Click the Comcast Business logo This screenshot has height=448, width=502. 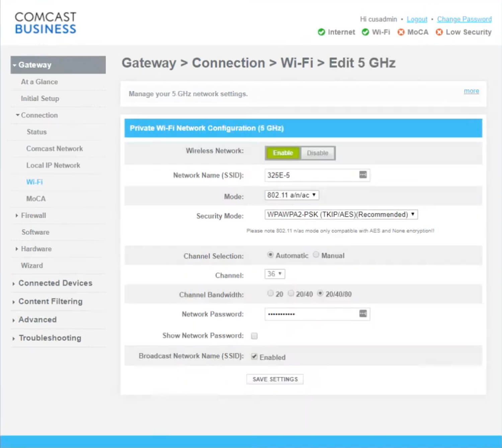[x=46, y=23]
